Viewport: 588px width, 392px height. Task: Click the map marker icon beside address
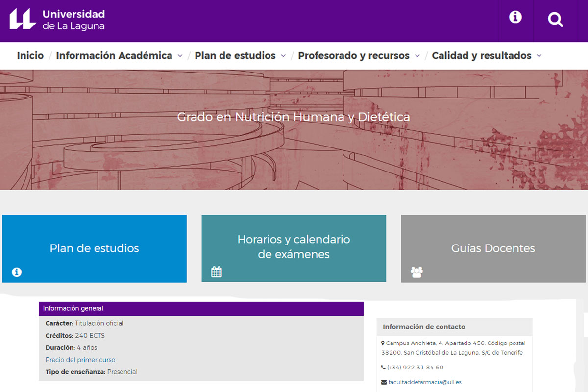(383, 343)
